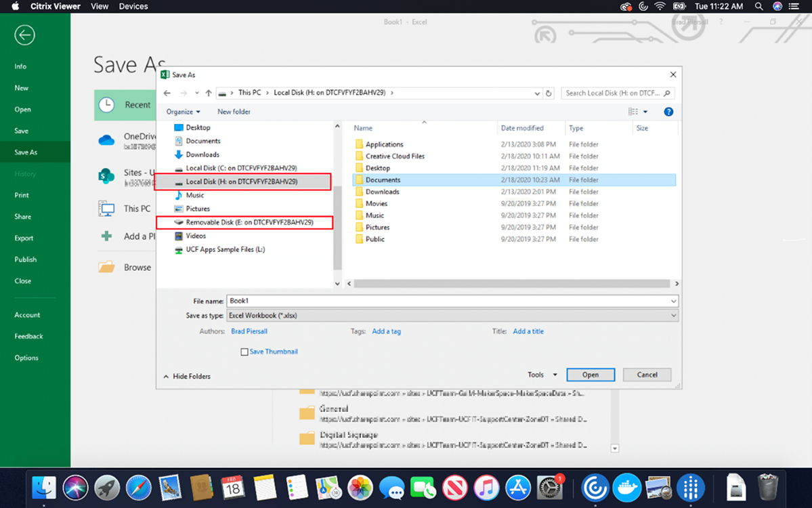Change the view layout icon
Screen dimensions: 812x508
[x=633, y=112]
